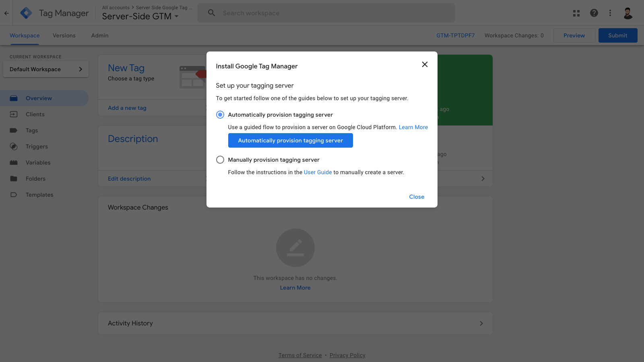Click the blue Automatically provision tagging server button

pos(291,140)
